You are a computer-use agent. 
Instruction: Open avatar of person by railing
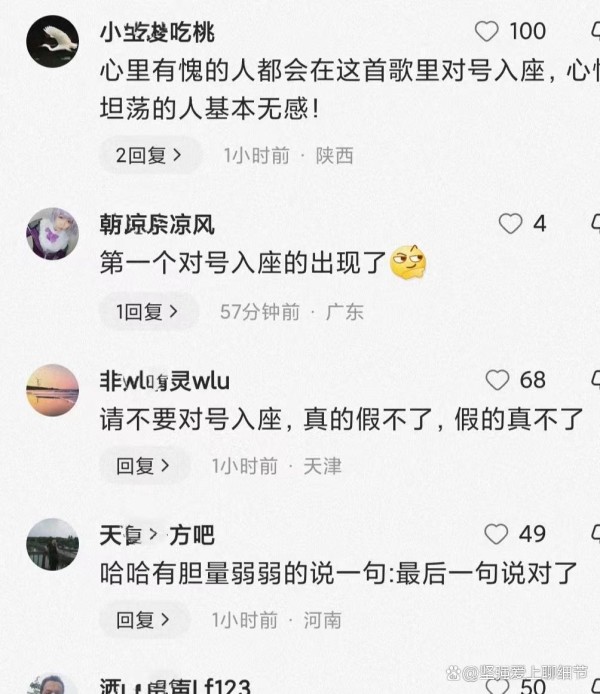coord(53,544)
